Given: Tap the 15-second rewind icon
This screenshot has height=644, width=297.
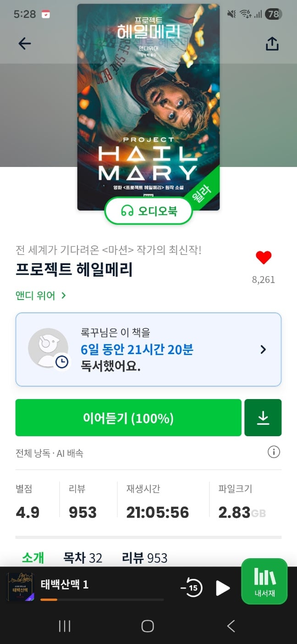Looking at the screenshot, I should click(192, 588).
